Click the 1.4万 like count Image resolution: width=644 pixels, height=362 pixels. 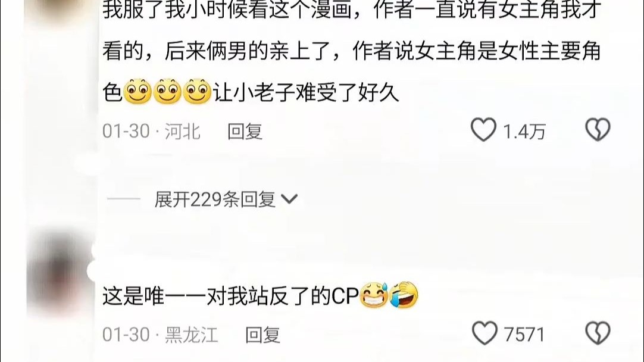click(x=524, y=132)
